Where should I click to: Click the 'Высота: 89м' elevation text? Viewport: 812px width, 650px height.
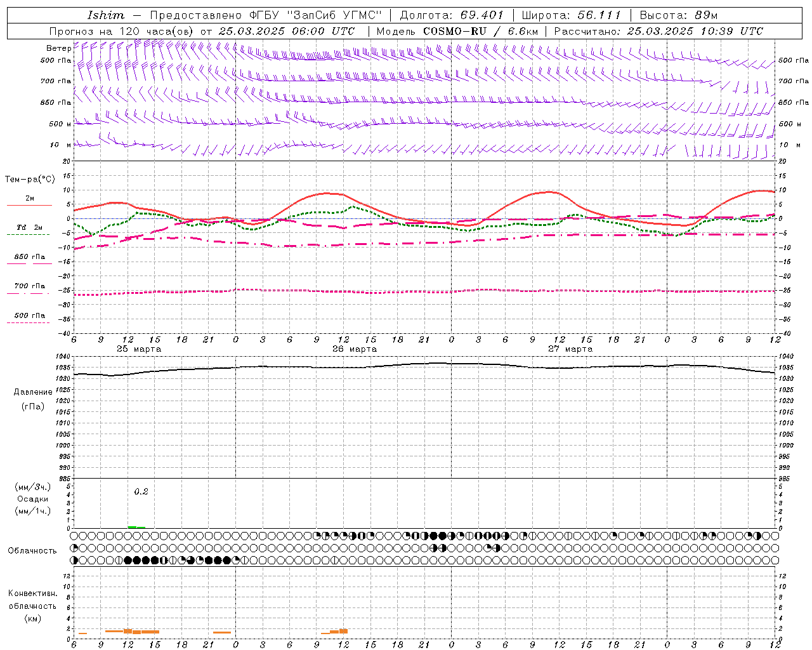(678, 15)
